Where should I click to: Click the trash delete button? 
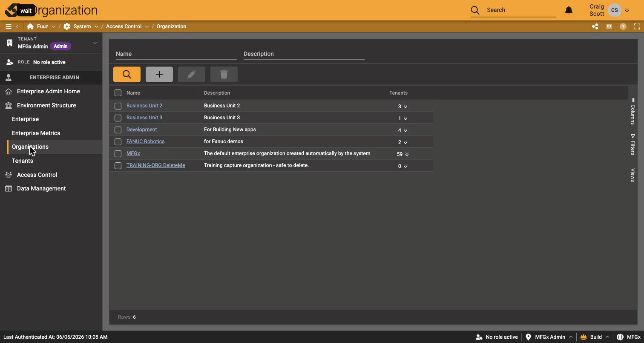[x=224, y=75]
